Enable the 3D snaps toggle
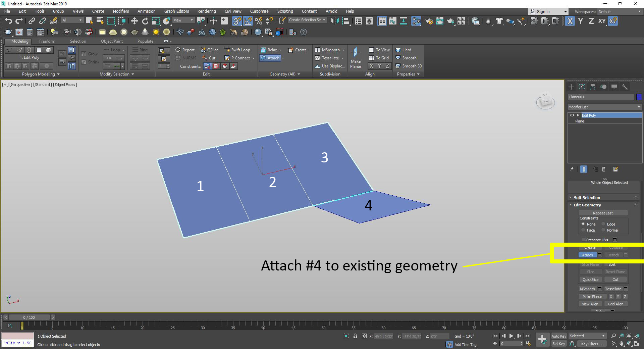 coord(237,21)
